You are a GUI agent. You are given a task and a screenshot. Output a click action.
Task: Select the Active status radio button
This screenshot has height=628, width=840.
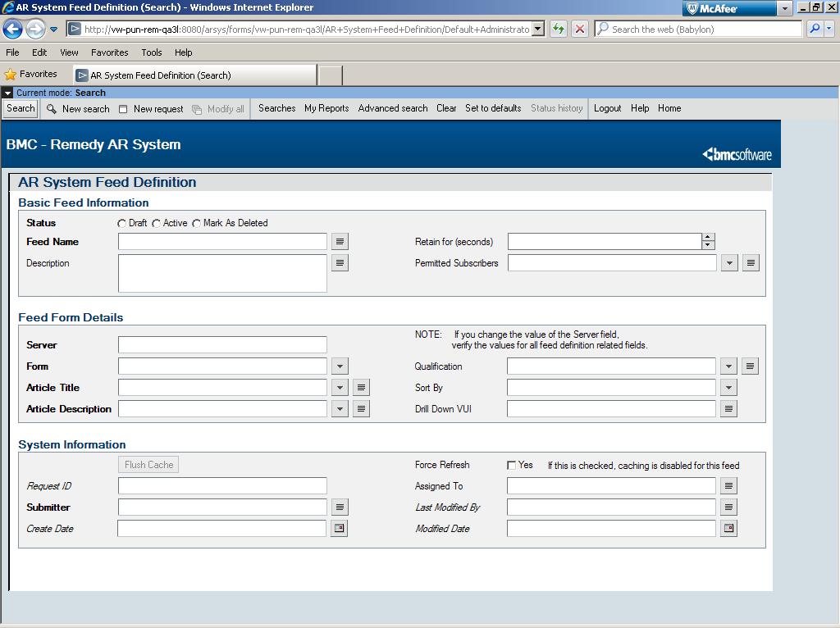157,223
